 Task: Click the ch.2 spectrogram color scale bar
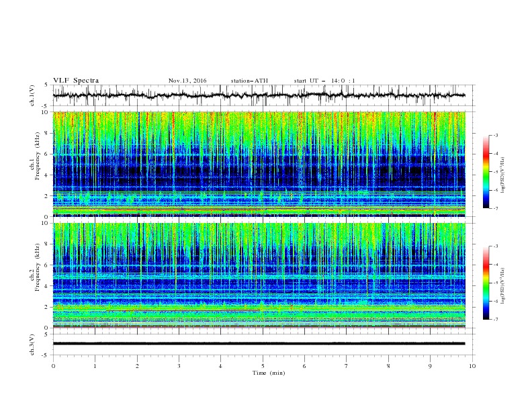pos(486,283)
